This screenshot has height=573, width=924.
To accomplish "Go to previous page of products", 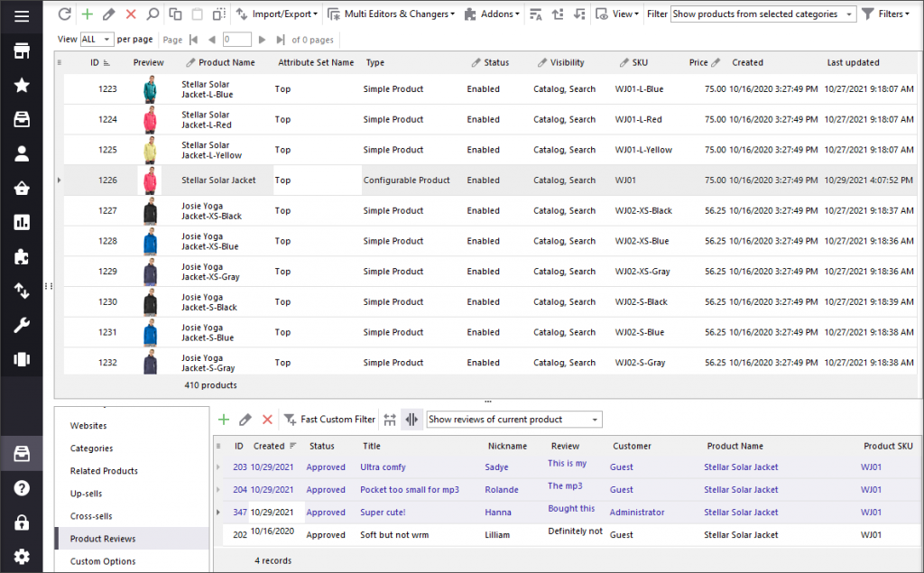I will 211,40.
